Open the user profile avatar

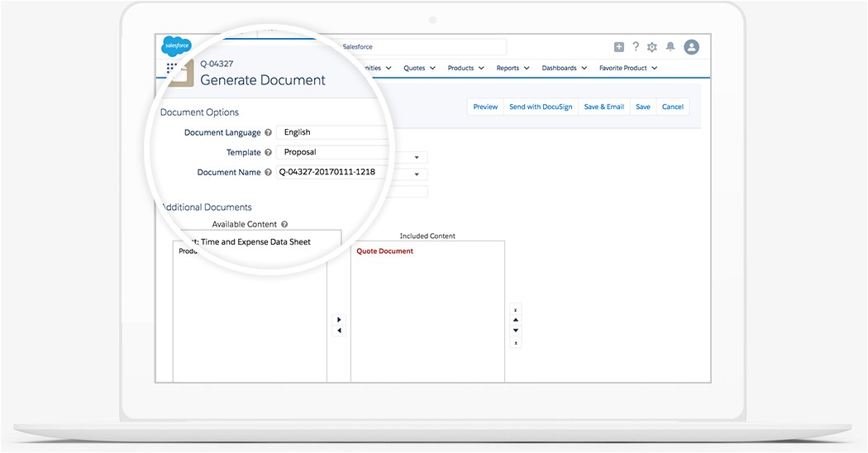(692, 47)
